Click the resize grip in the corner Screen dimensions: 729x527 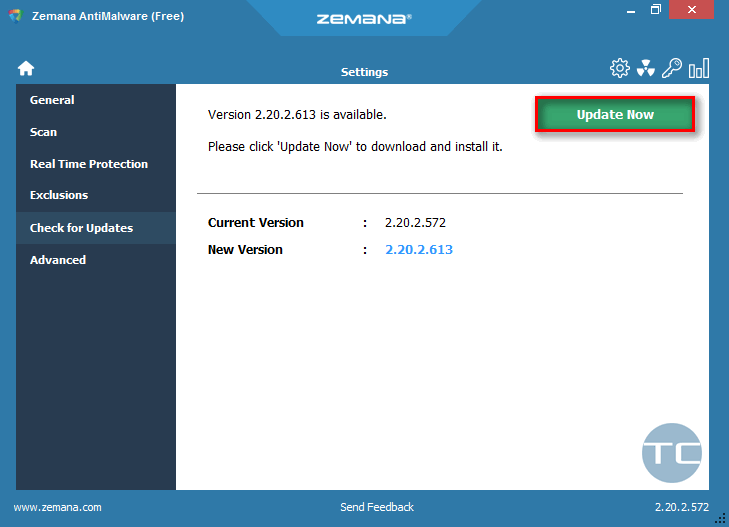click(720, 518)
